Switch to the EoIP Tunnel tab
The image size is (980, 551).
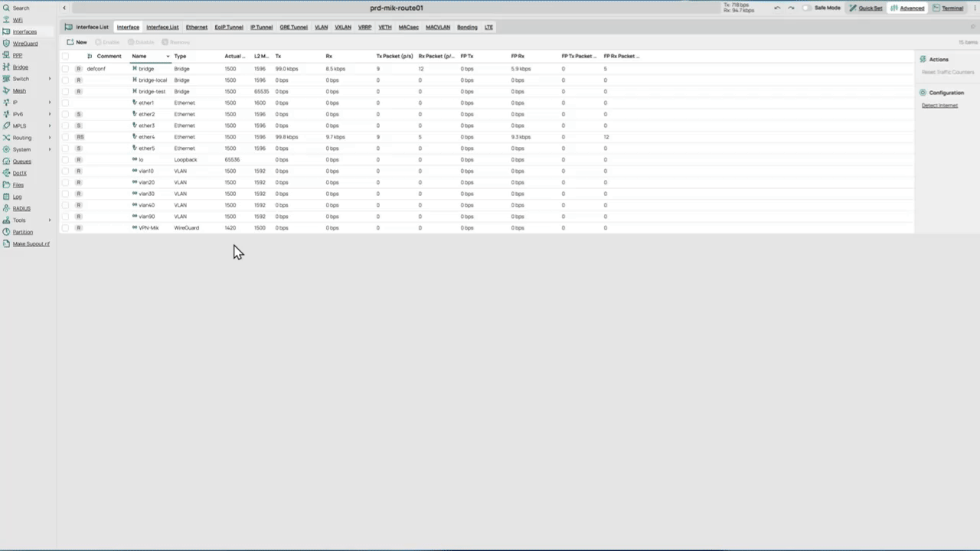coord(229,28)
